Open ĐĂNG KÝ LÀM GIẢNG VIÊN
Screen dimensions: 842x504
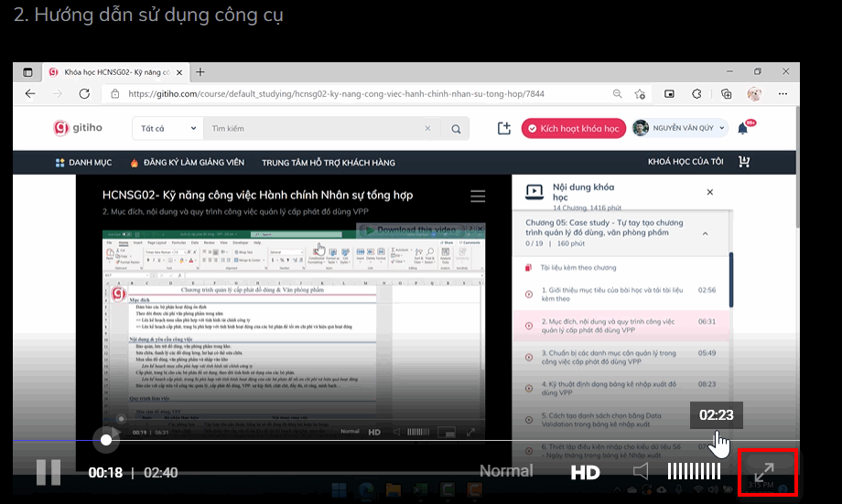click(x=188, y=162)
